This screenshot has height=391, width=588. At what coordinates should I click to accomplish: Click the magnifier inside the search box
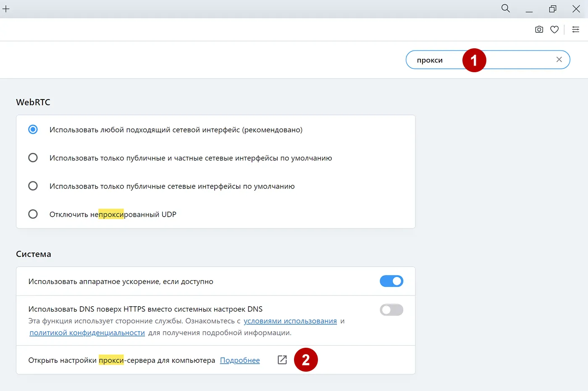506,8
